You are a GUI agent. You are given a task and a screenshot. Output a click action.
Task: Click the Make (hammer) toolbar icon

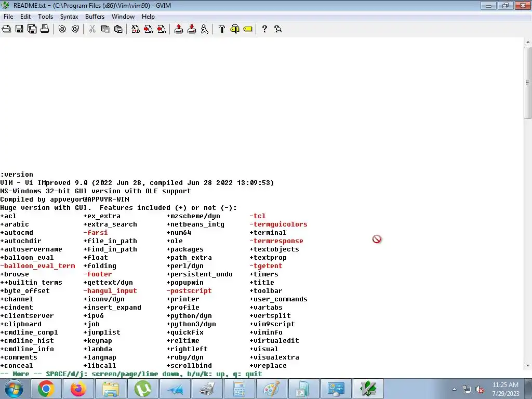(222, 29)
